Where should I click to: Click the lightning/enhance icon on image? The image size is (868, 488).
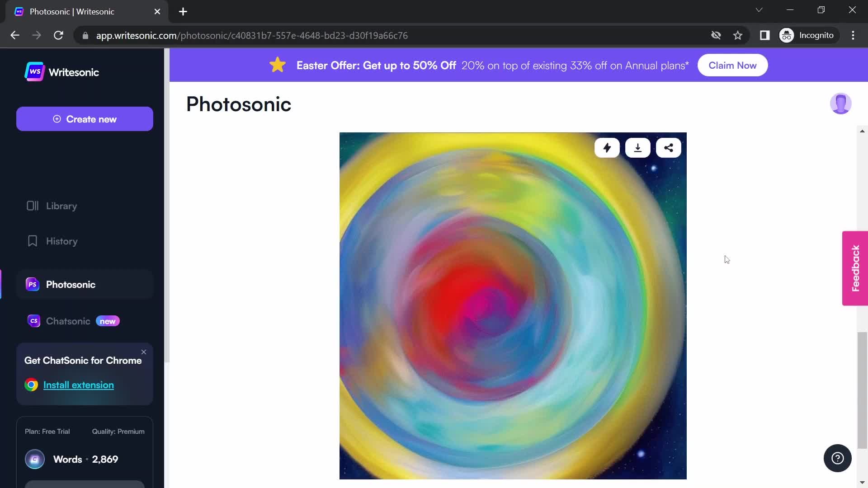607,147
